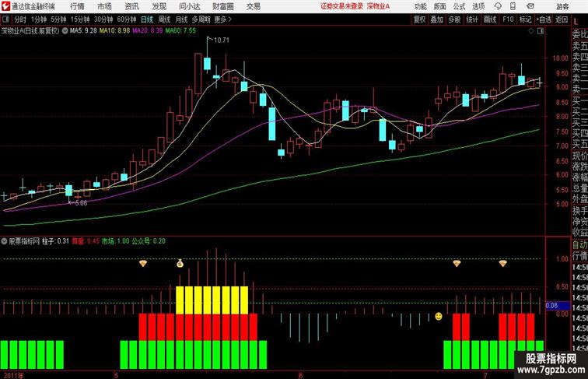Click the yellow smiley face marker
Image resolution: width=588 pixels, height=379 pixels.
click(x=439, y=316)
